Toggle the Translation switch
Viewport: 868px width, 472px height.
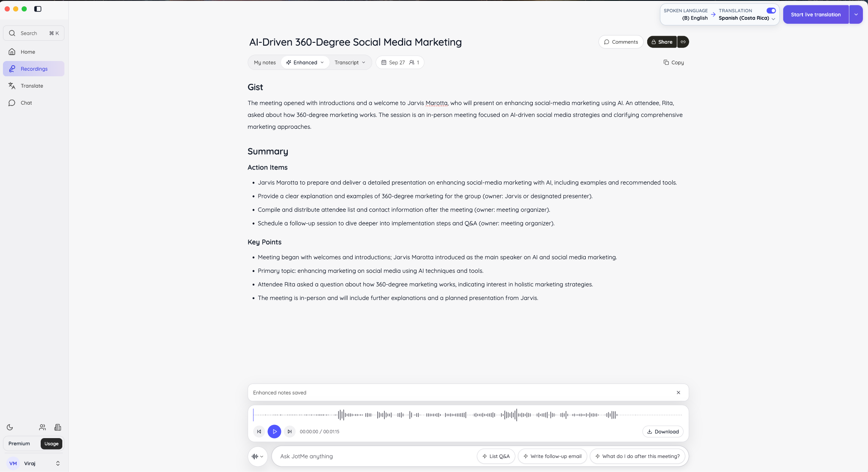point(771,11)
